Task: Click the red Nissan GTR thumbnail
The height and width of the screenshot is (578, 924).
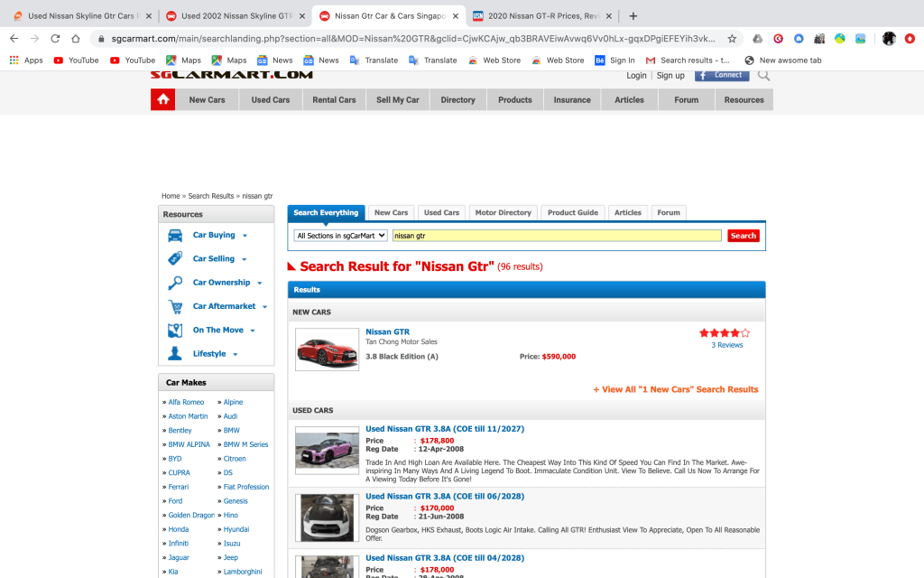Action: [x=327, y=349]
